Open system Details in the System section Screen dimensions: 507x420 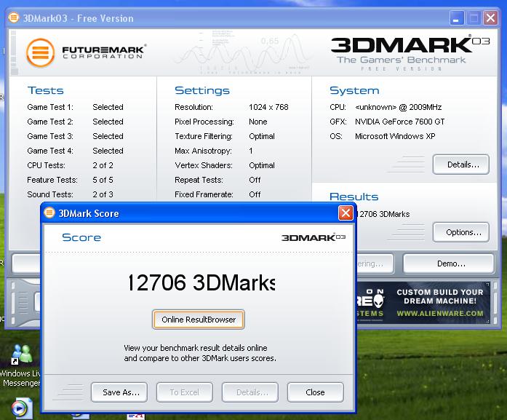[460, 165]
